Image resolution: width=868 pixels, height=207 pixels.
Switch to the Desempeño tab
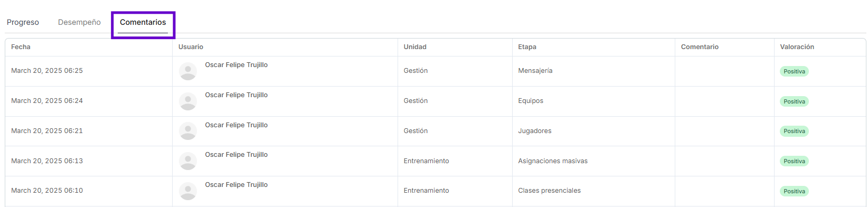79,22
